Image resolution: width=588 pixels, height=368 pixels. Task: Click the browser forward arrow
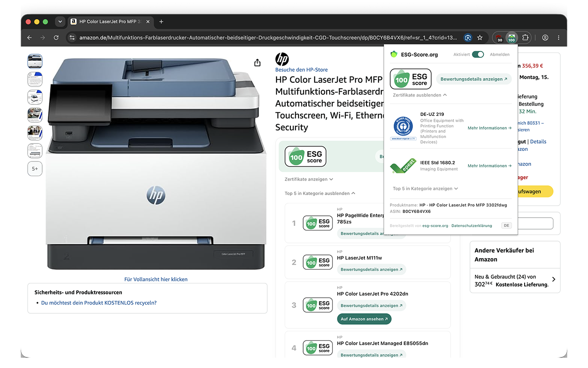tap(43, 38)
